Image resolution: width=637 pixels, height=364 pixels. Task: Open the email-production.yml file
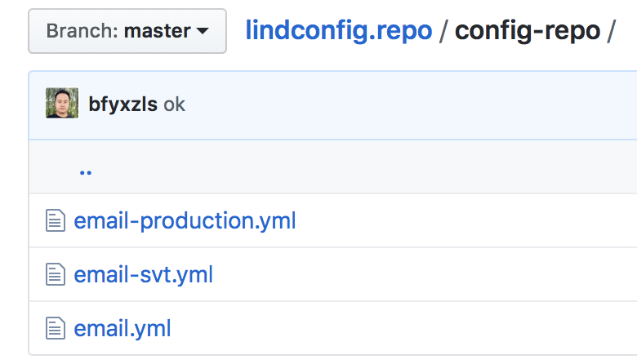click(185, 220)
